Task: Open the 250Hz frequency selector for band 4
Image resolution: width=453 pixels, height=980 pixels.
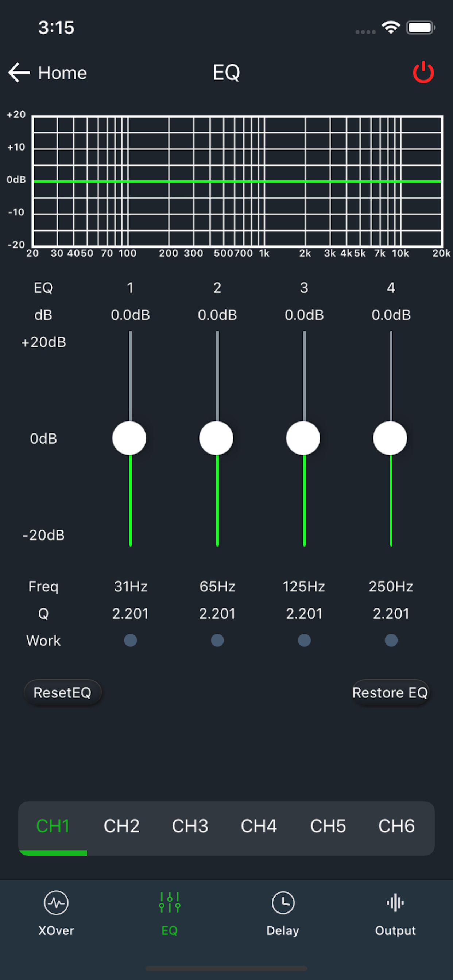Action: tap(391, 586)
